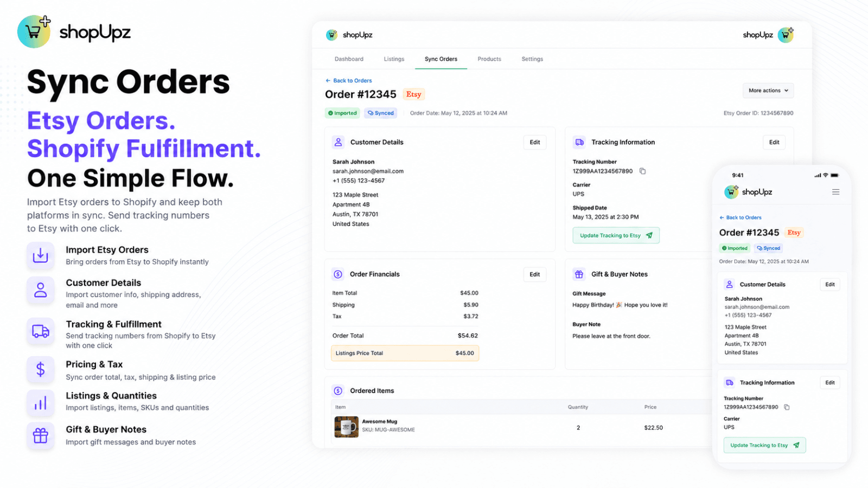Click the Import Etsy Orders download icon
Screen dimensions: 868x488
tap(41, 255)
